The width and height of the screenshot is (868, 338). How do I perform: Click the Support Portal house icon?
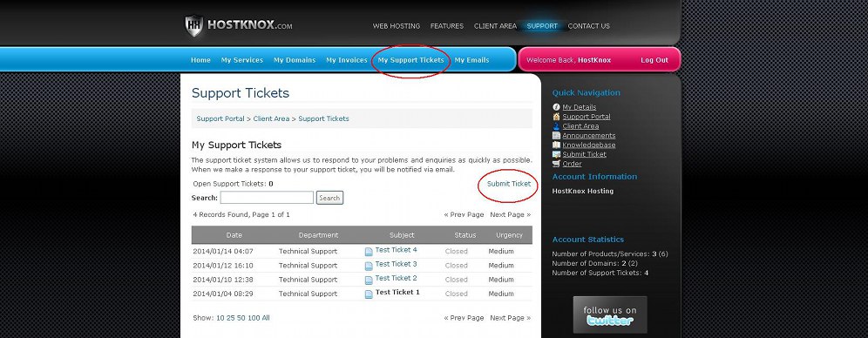(x=556, y=117)
